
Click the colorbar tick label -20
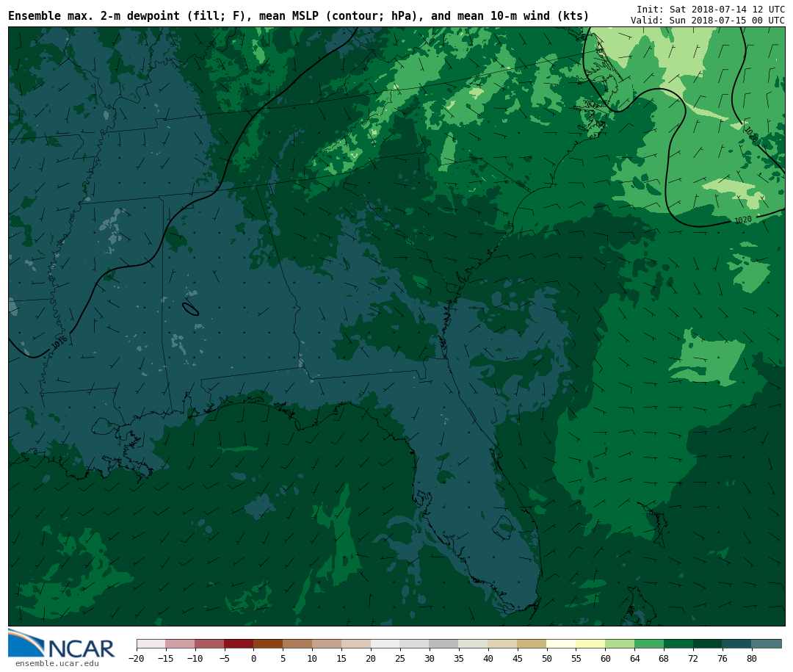136,658
